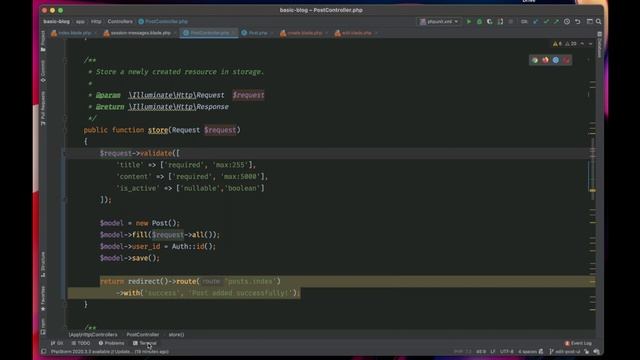Viewport: 640px width, 360px height.
Task: Open the Problems tool window button
Action: point(111,343)
